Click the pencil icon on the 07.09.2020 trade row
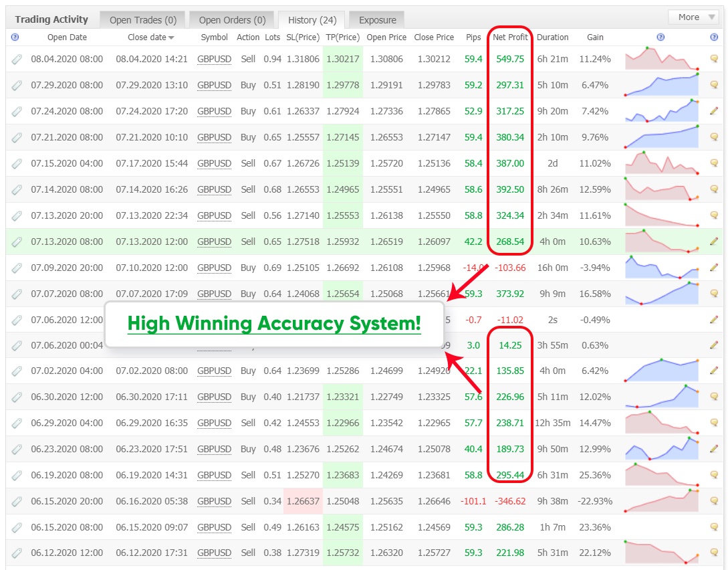 click(714, 268)
